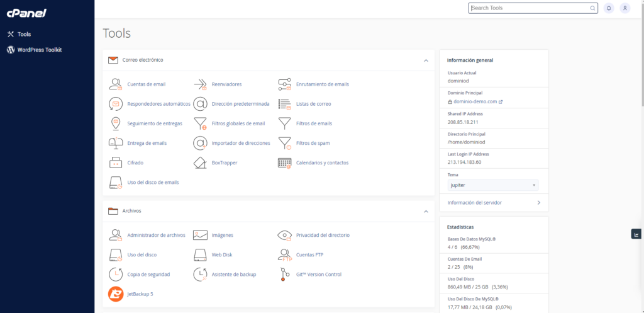
Task: Click the search magnifier icon
Action: click(592, 8)
